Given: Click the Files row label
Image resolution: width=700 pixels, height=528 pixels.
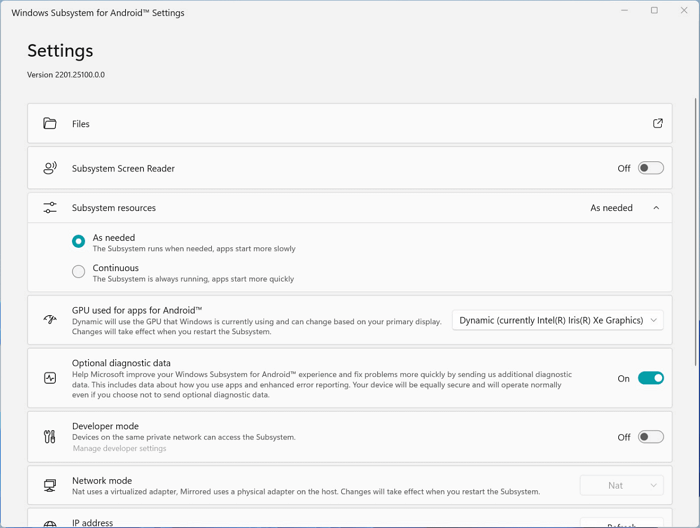Looking at the screenshot, I should (81, 124).
